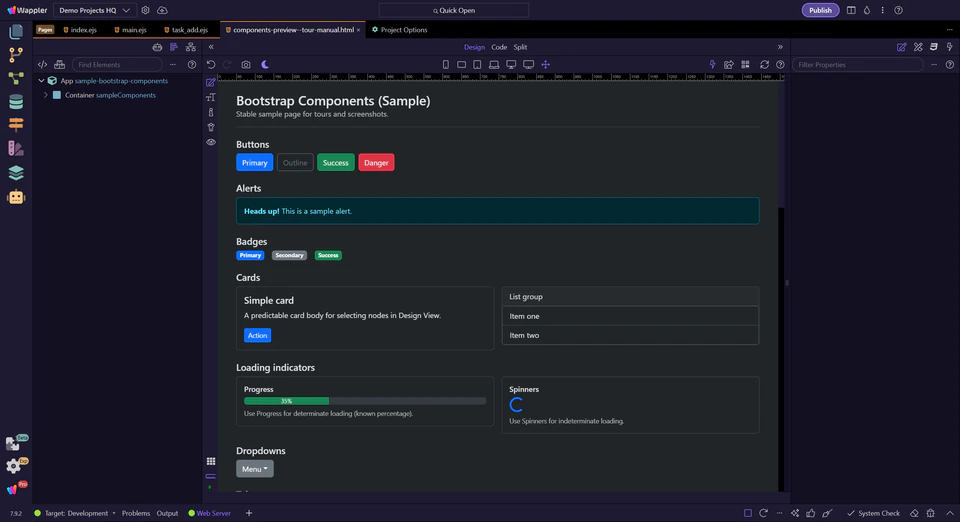Open the App Structure panel icon

[174, 47]
